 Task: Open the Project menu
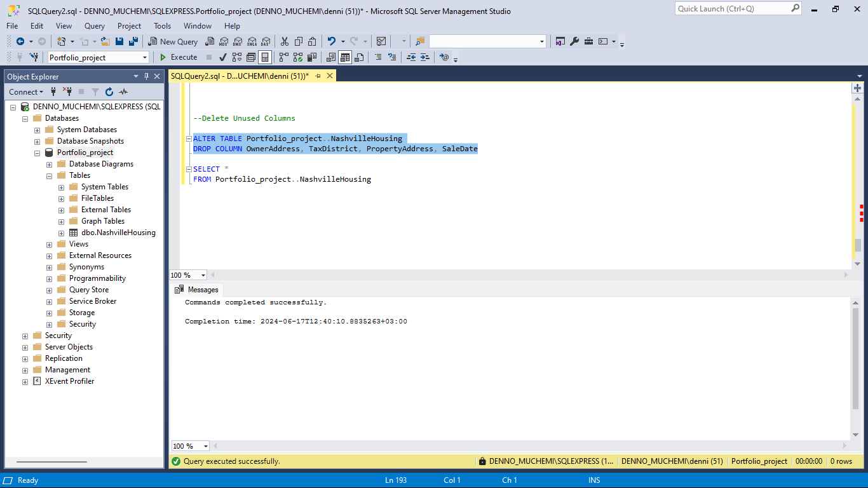[x=129, y=26]
